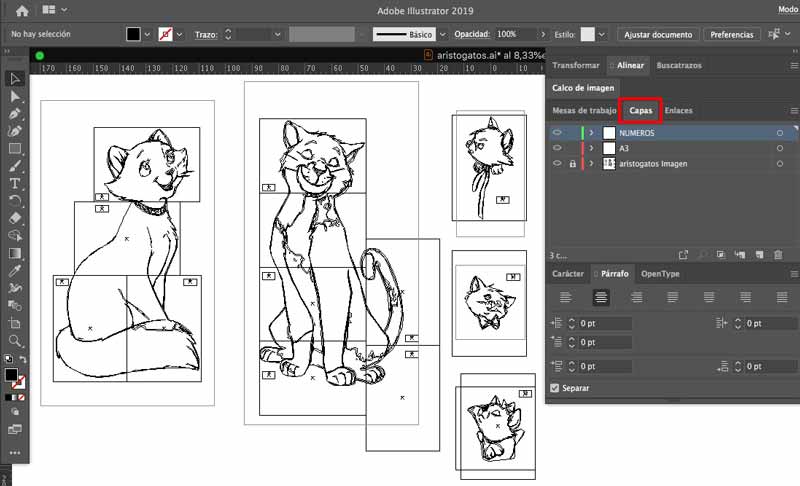Image resolution: width=800 pixels, height=486 pixels.
Task: Expand the aristogatos Imagen layer
Action: pyautogui.click(x=591, y=164)
